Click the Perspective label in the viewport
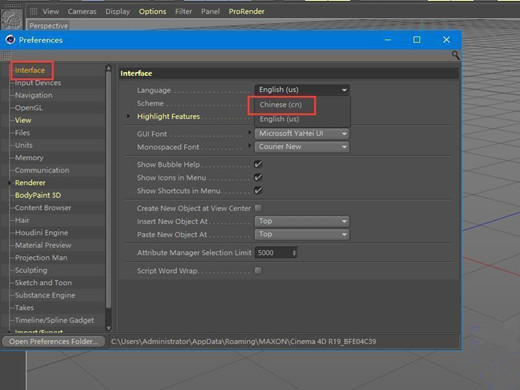The width and height of the screenshot is (520, 390). [x=48, y=26]
